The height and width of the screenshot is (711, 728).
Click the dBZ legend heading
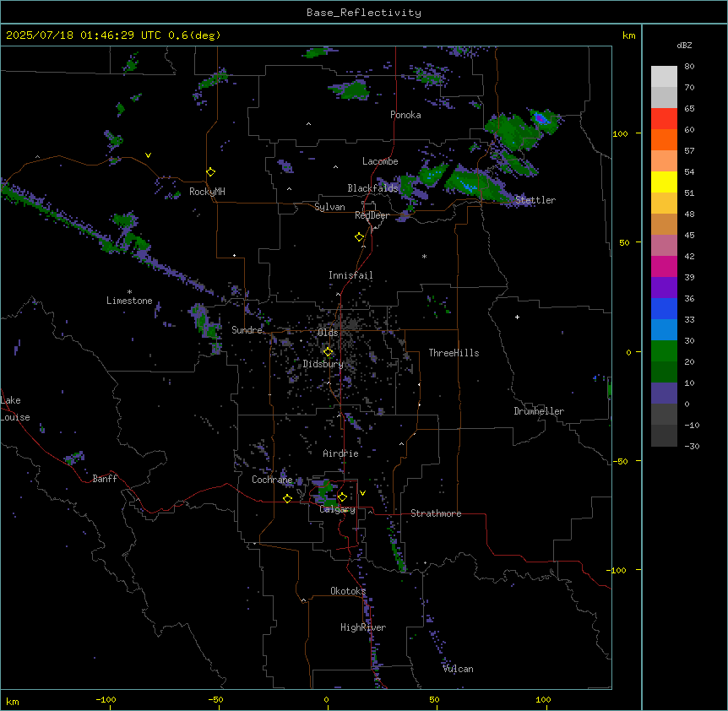684,45
